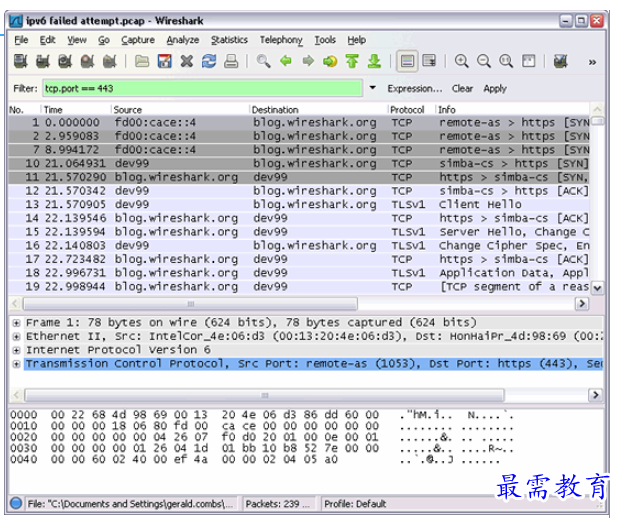Show more toolbar items chevron
The width and height of the screenshot is (618, 518).
point(592,62)
